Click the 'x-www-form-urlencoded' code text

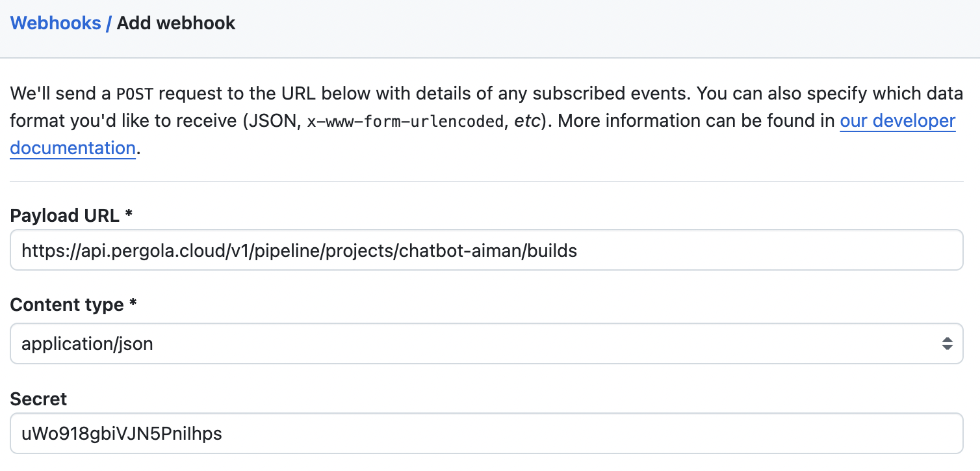point(406,122)
